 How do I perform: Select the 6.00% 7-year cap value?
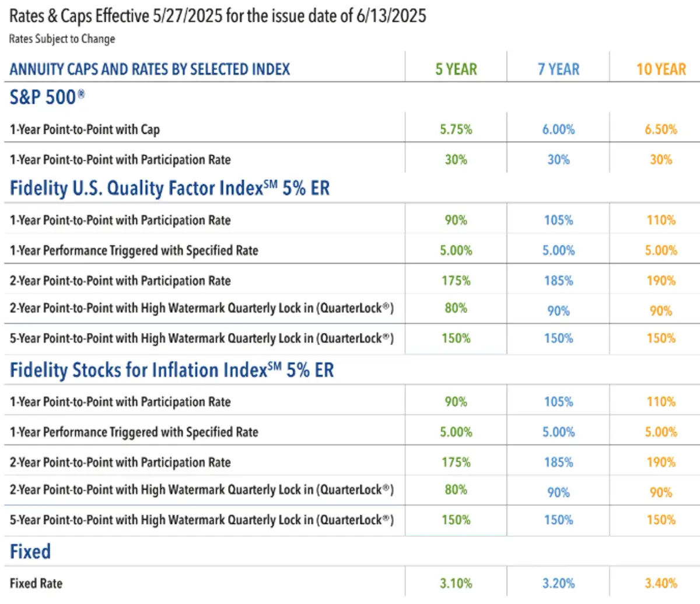coord(558,130)
